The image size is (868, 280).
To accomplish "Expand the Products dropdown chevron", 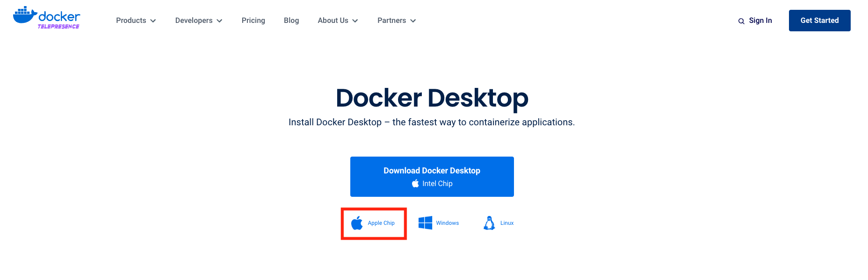I will [x=153, y=21].
